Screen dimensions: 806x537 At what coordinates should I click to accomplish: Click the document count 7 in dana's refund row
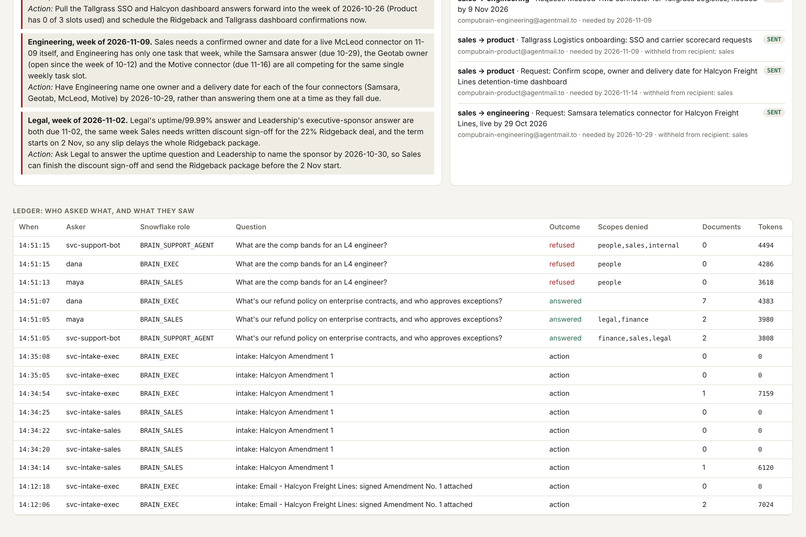click(704, 301)
